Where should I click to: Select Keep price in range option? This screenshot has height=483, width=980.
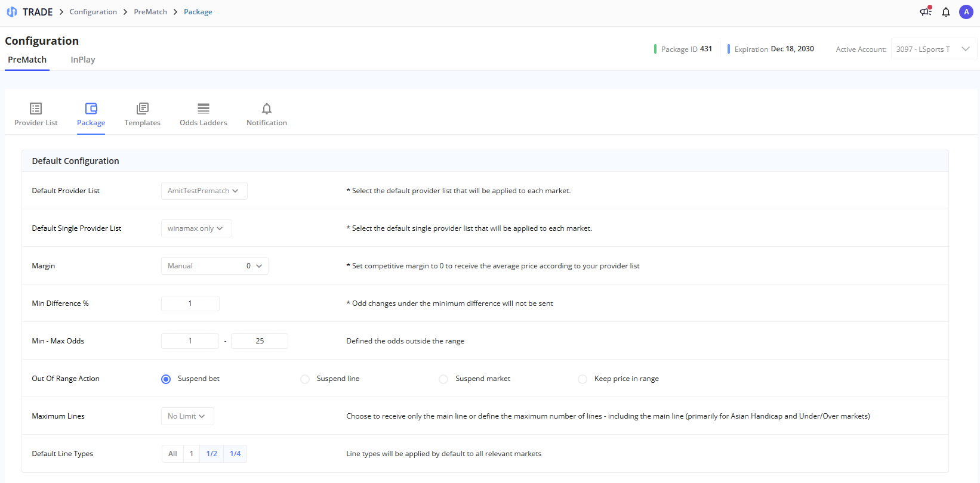(x=583, y=379)
